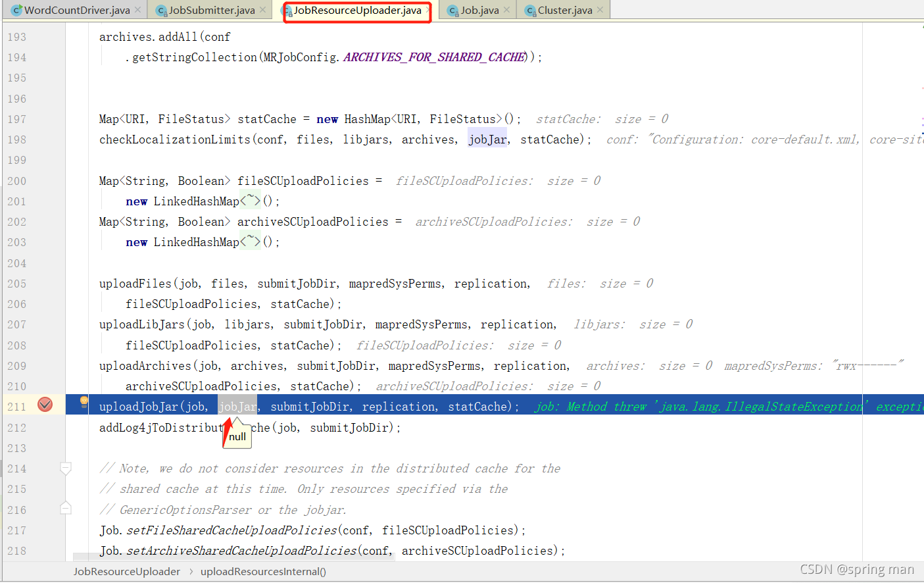Close the JobSubmitter.java tab
The width and height of the screenshot is (924, 583).
(x=262, y=10)
